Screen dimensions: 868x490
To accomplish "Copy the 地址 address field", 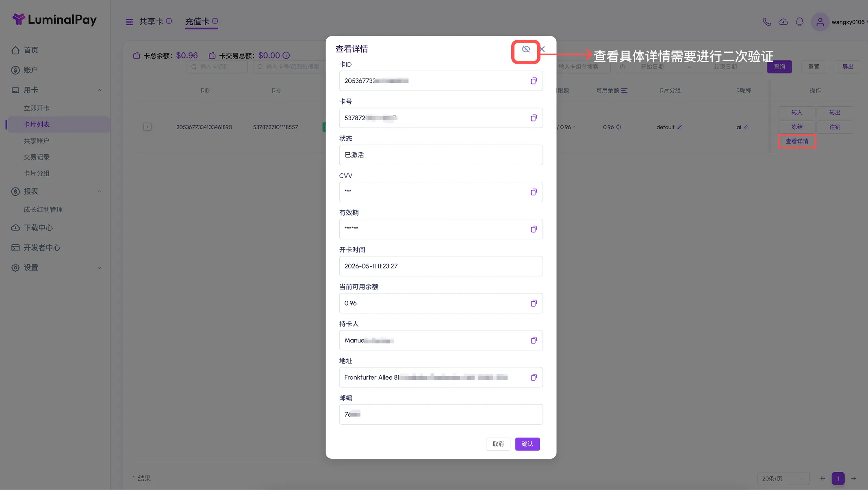I will [x=534, y=377].
